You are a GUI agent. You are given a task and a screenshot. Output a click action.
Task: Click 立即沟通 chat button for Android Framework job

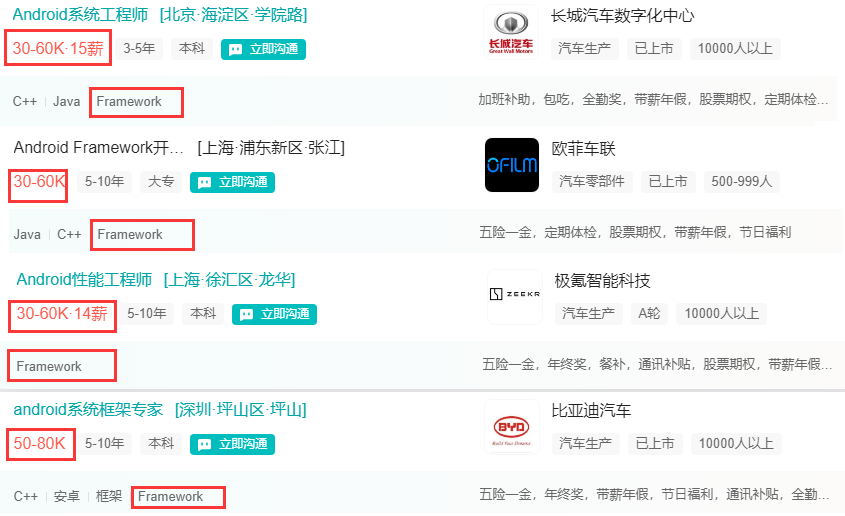click(232, 182)
